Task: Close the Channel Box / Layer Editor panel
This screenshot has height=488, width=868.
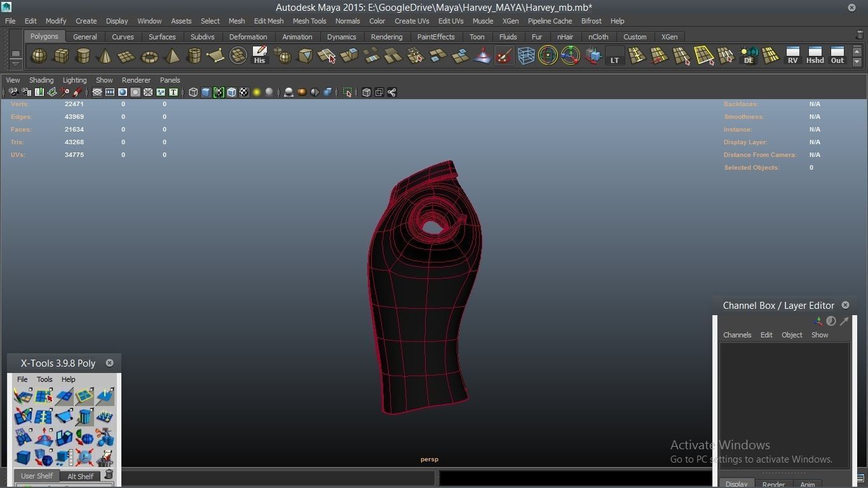Action: pyautogui.click(x=845, y=305)
